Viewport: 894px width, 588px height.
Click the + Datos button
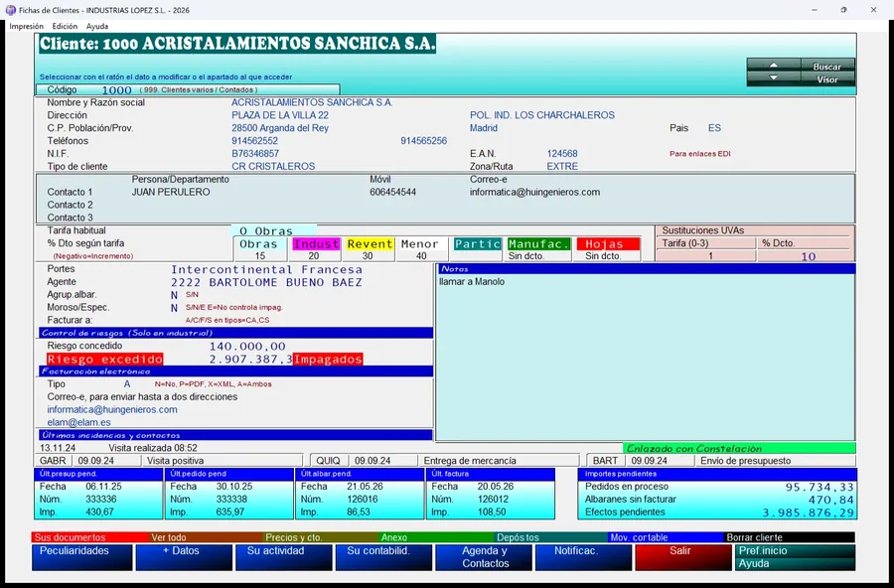[184, 557]
